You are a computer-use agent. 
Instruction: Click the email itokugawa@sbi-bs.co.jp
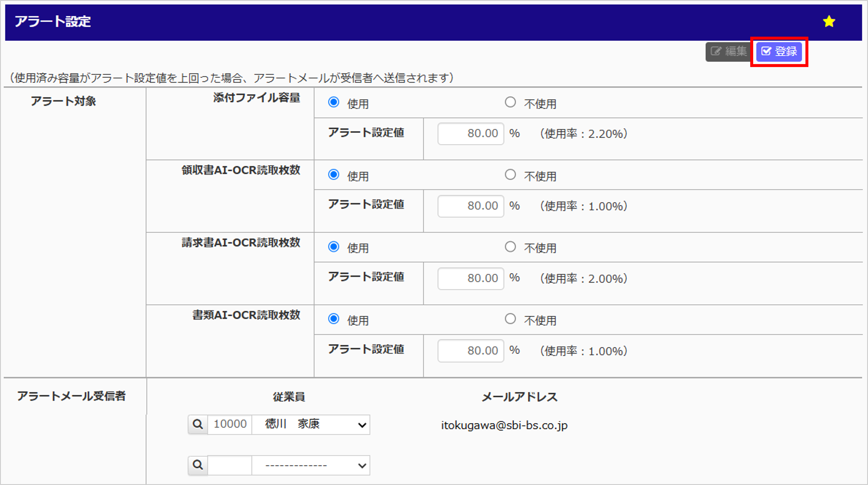pyautogui.click(x=504, y=425)
